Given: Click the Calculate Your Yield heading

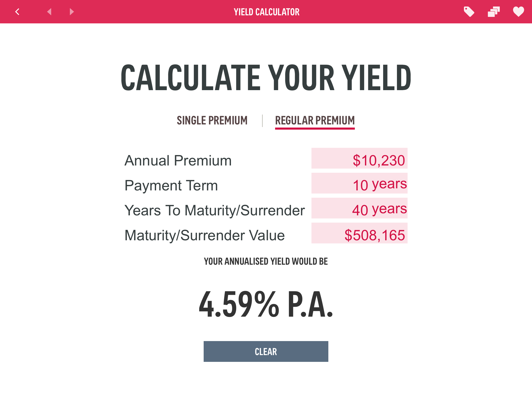Looking at the screenshot, I should click(266, 78).
